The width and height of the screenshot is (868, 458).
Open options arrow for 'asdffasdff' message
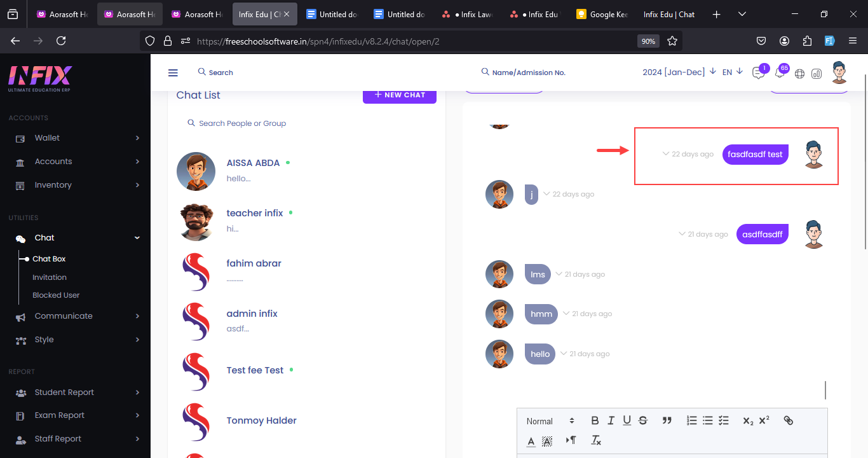682,234
